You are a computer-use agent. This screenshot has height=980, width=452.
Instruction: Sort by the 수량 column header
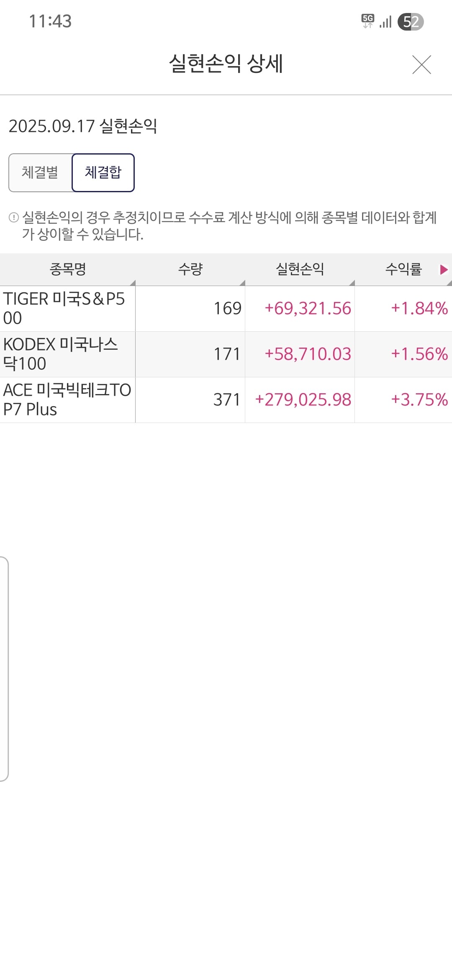coord(190,269)
